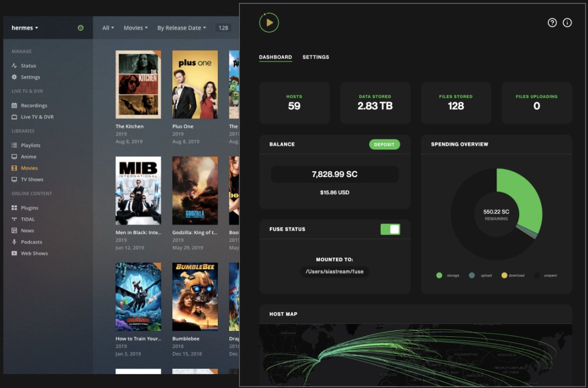
Task: Click the Live TV & DVR icon
Action: [x=14, y=117]
